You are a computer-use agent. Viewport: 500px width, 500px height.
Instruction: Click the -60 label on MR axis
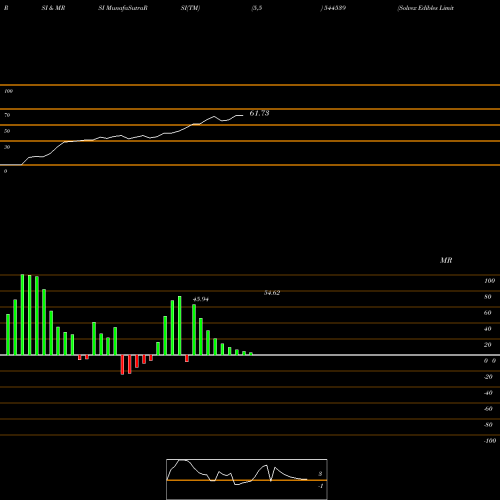click(488, 409)
